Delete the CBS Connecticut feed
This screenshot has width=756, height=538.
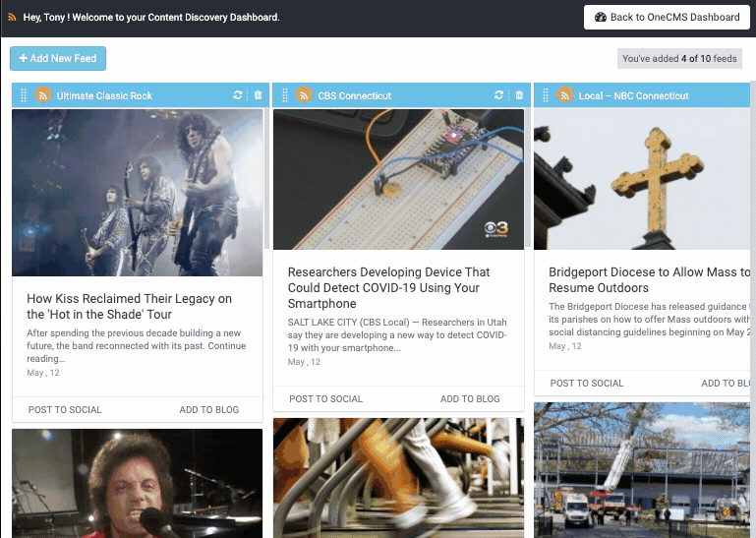tap(519, 95)
